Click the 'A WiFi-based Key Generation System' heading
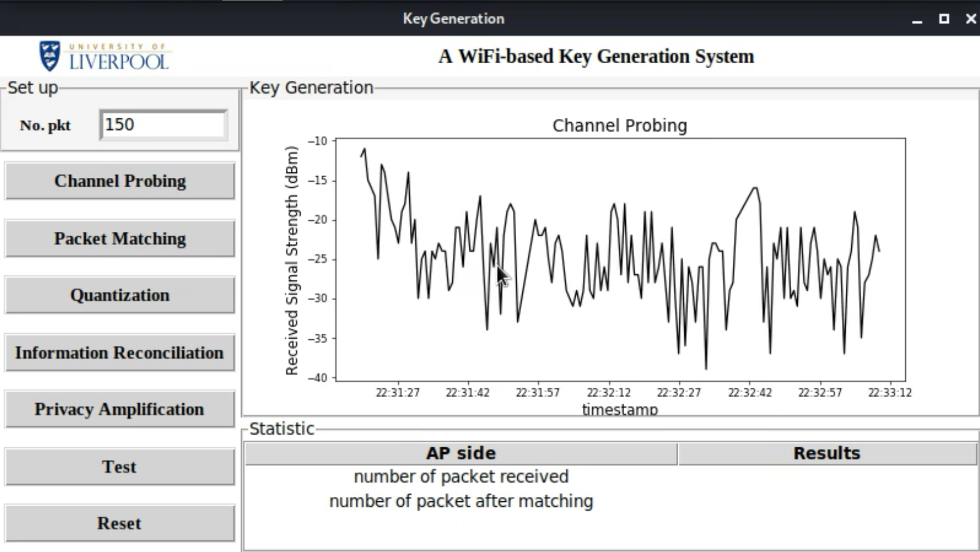This screenshot has width=980, height=552. 596,56
